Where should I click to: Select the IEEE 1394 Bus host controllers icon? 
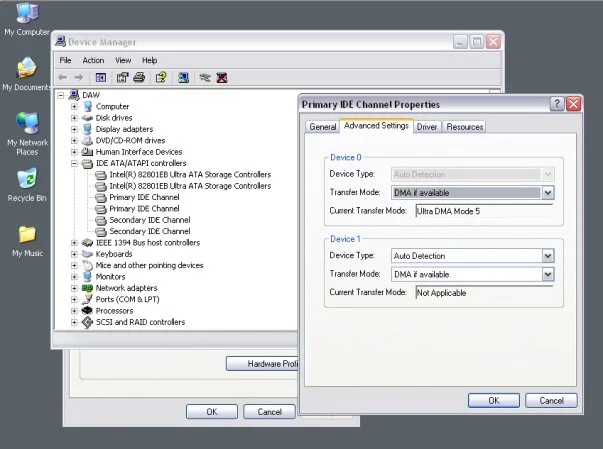(x=87, y=243)
